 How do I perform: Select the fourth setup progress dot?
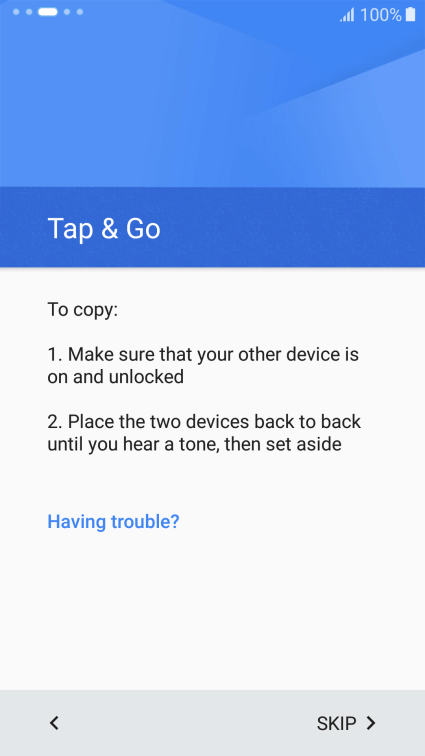[x=67, y=12]
